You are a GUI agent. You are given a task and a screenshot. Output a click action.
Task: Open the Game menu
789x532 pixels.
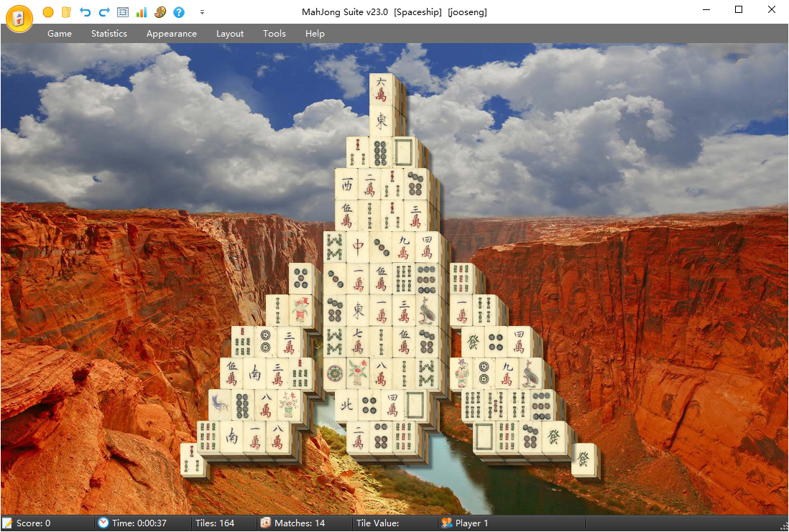pos(60,33)
